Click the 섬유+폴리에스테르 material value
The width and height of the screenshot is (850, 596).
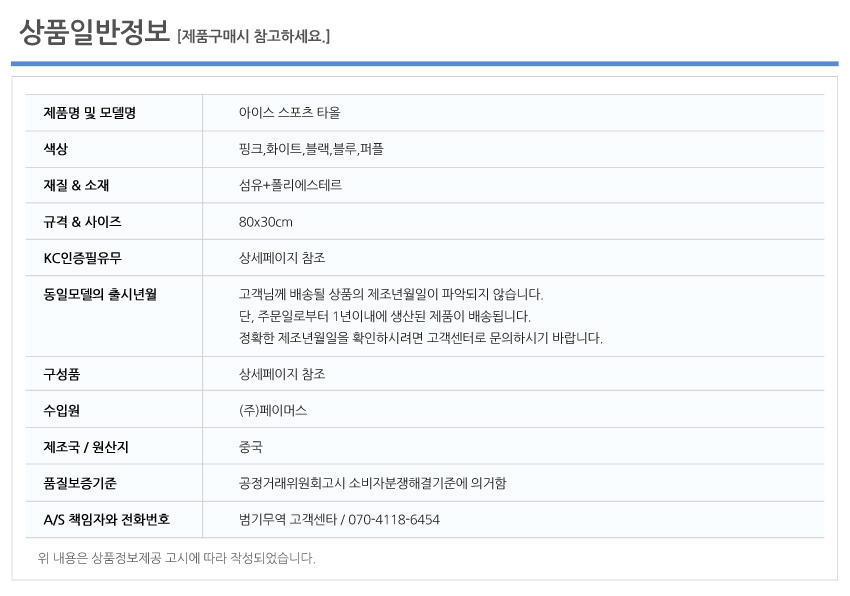point(290,185)
